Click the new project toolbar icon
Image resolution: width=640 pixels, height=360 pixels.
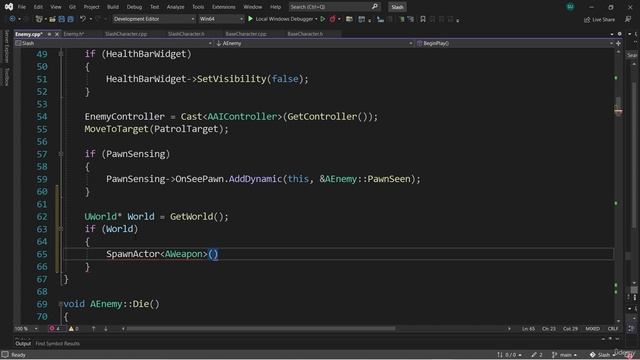[39, 19]
